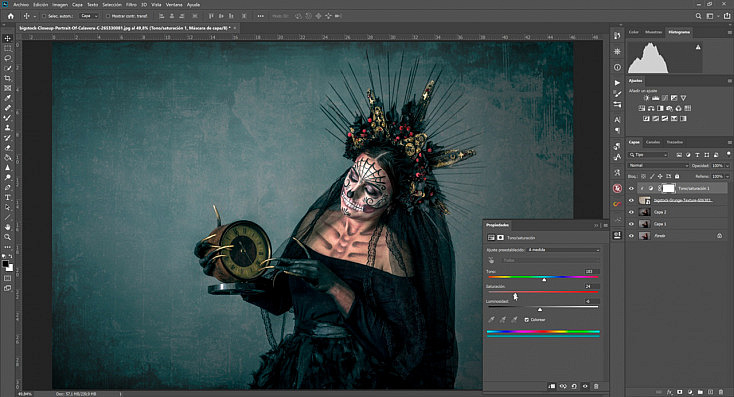Viewport: 734px width, 397px height.
Task: Open the Ajuste preestablecido dropdown
Action: pos(564,250)
